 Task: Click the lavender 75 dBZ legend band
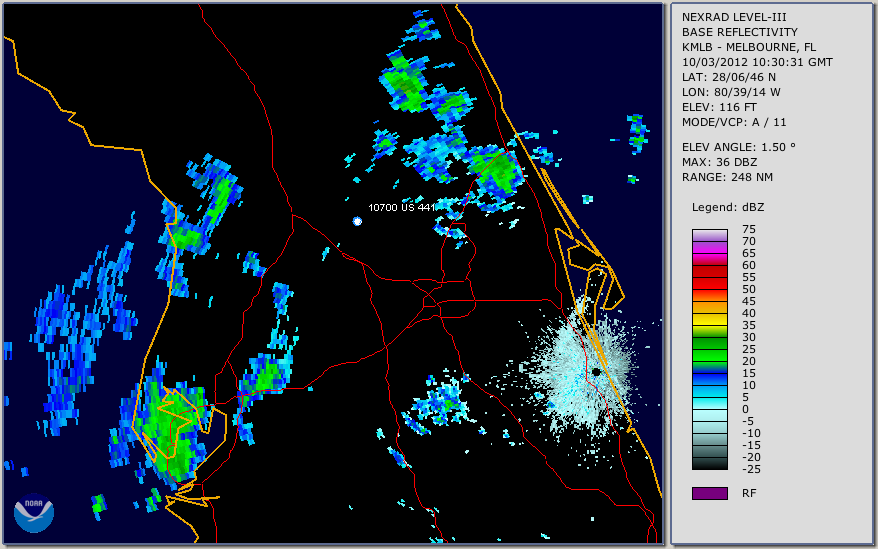tap(710, 235)
